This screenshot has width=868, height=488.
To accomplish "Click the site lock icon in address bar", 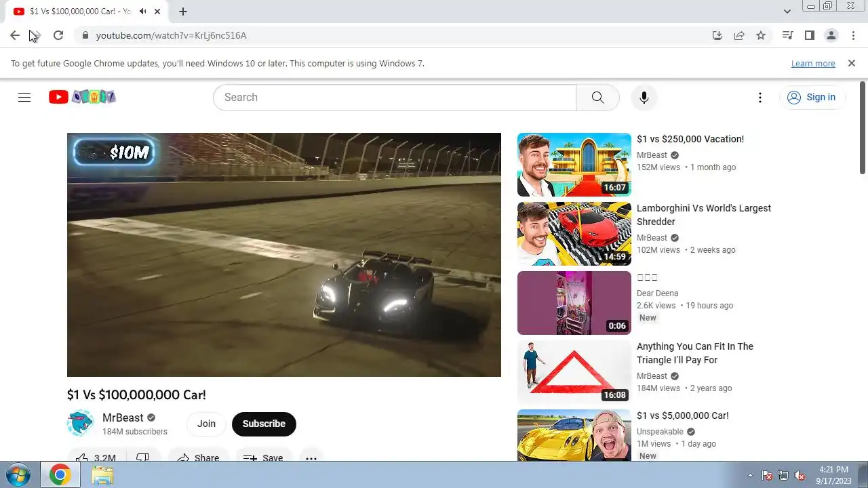I will (85, 35).
